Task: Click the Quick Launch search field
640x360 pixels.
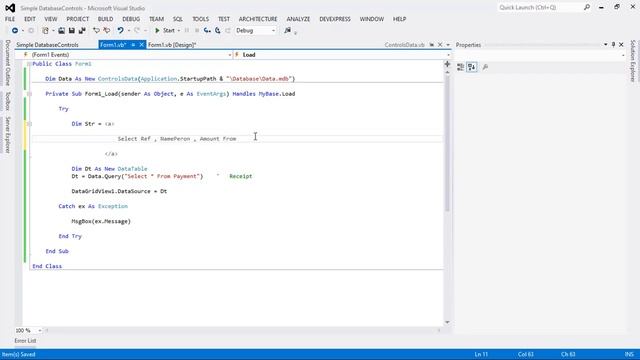Action: click(540, 7)
